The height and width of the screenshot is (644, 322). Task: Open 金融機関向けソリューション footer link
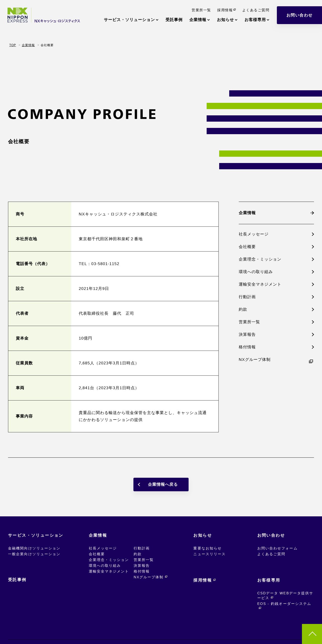pyautogui.click(x=34, y=548)
